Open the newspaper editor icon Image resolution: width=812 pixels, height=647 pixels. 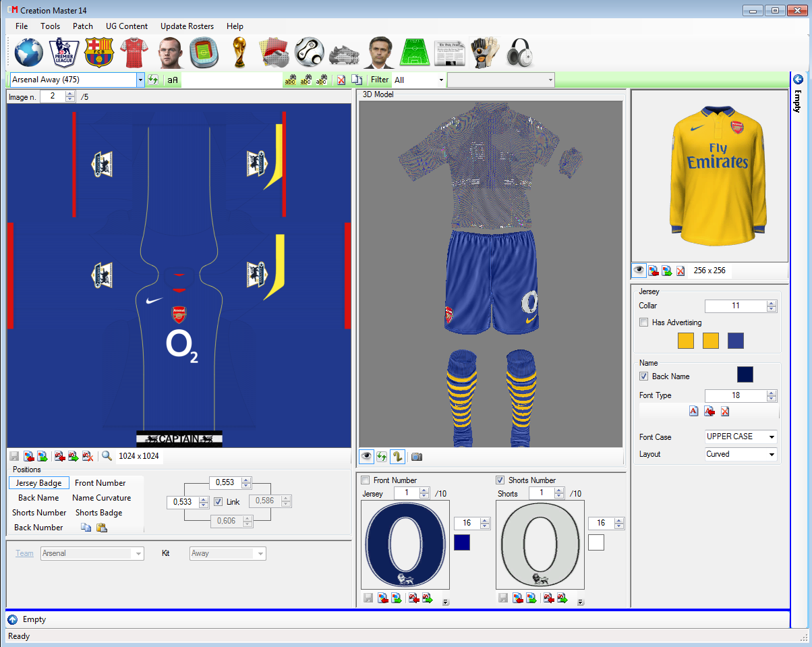[x=450, y=53]
